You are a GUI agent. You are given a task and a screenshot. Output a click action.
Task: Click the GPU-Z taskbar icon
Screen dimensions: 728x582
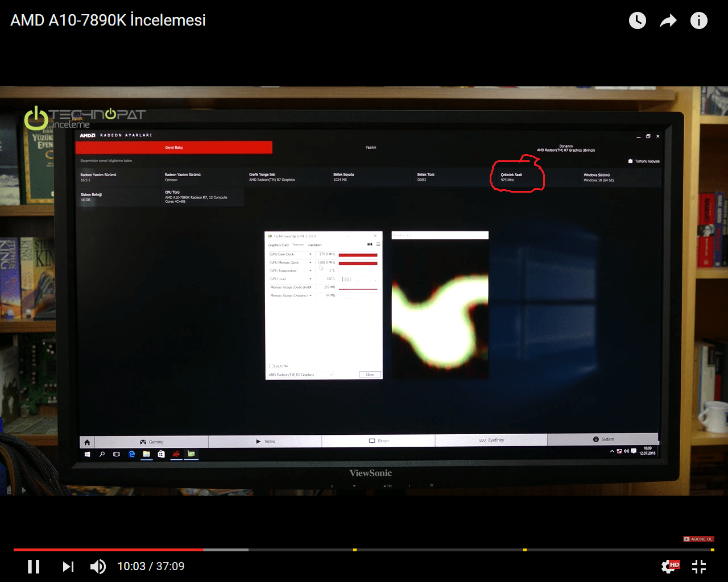[x=191, y=454]
